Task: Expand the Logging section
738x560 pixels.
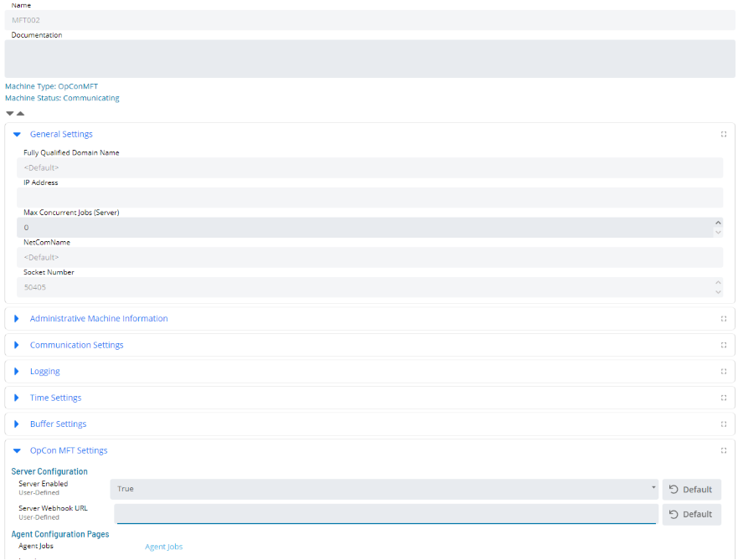Action: coord(17,372)
